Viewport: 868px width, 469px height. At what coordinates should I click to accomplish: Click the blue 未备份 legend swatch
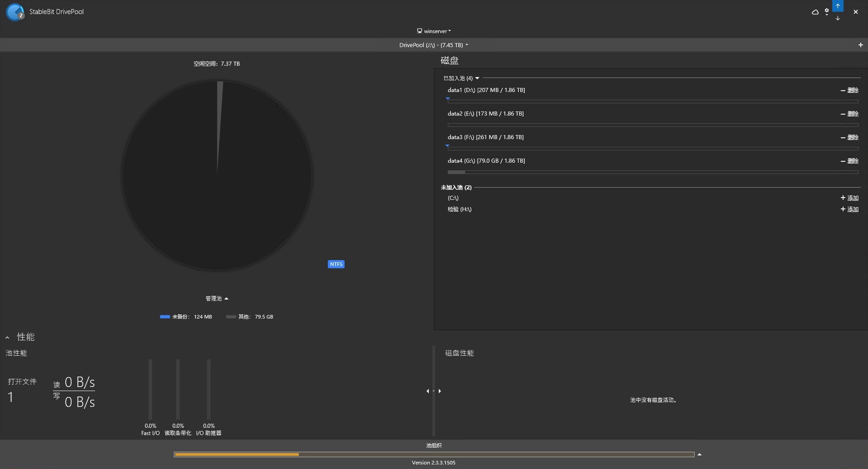pyautogui.click(x=165, y=317)
